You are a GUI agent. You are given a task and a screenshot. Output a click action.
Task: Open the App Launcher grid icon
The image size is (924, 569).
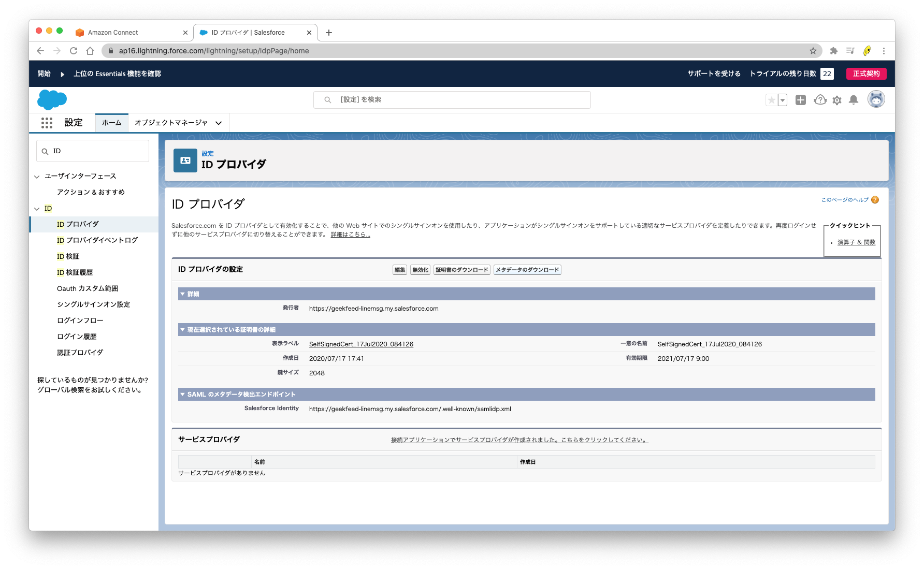pyautogui.click(x=47, y=123)
